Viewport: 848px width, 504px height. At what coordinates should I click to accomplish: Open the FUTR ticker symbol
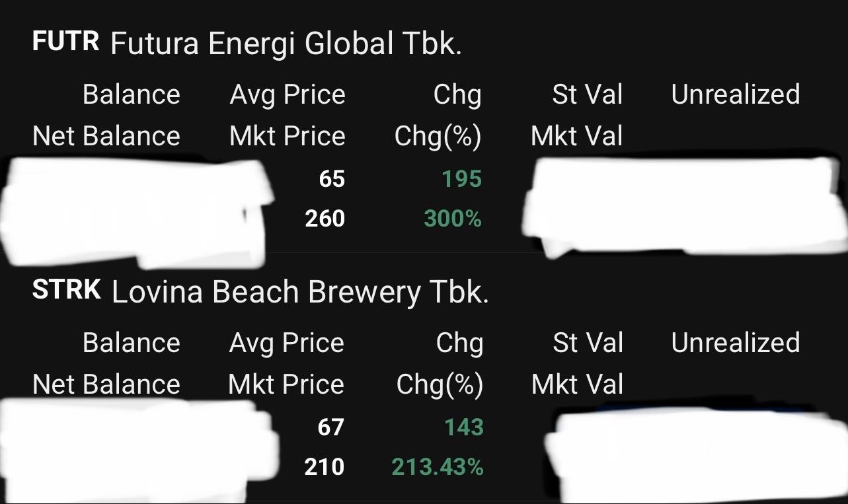pyautogui.click(x=66, y=42)
